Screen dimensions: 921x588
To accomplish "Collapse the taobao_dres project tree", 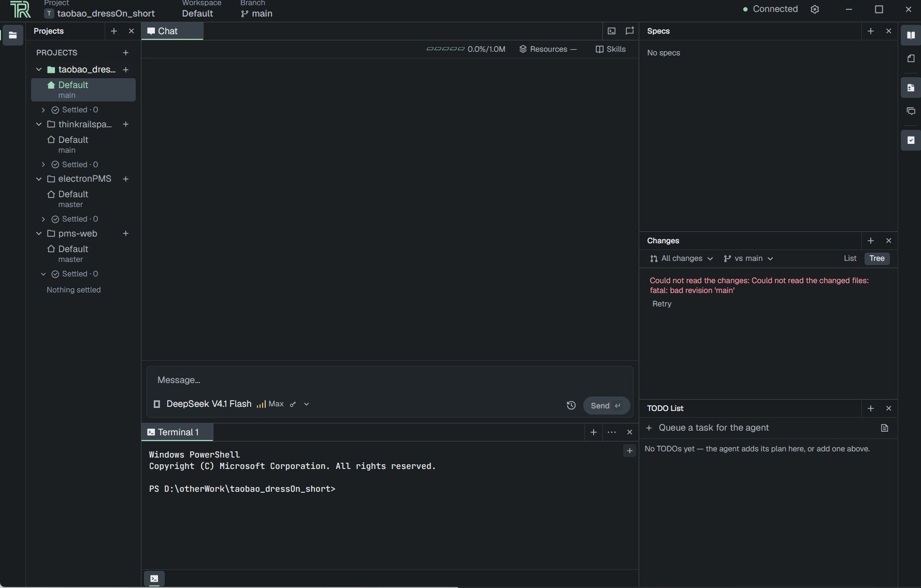I will click(x=39, y=69).
